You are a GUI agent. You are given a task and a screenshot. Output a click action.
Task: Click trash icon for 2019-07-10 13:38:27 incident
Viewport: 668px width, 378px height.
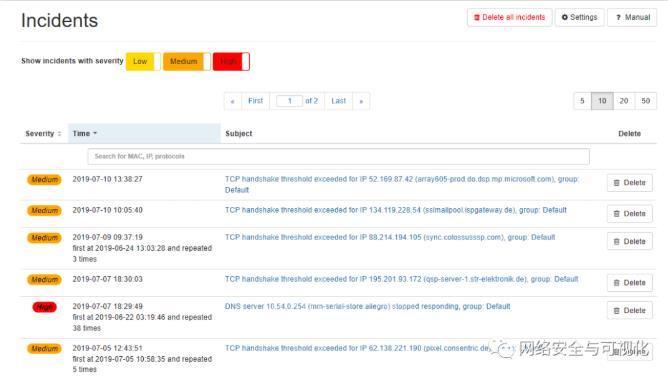tap(616, 183)
